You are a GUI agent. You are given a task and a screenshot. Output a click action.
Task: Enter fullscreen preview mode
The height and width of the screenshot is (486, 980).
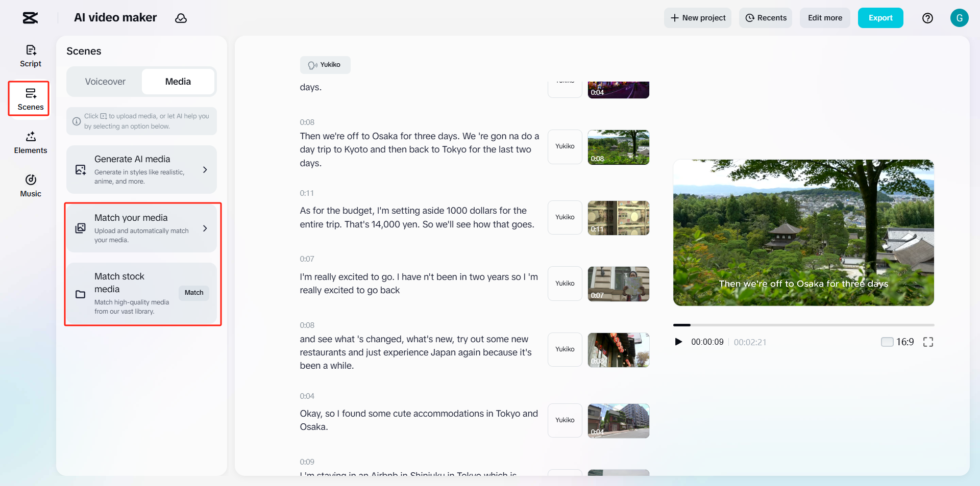click(x=928, y=342)
